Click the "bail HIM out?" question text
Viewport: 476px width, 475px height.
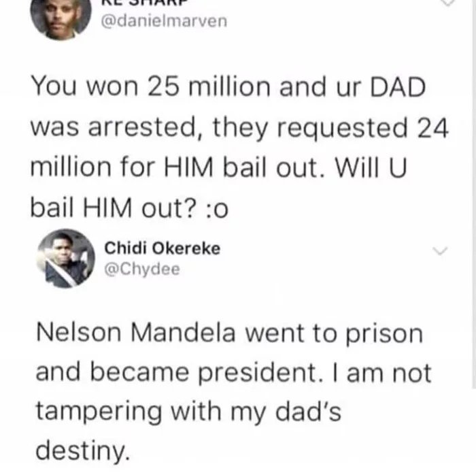tap(114, 208)
